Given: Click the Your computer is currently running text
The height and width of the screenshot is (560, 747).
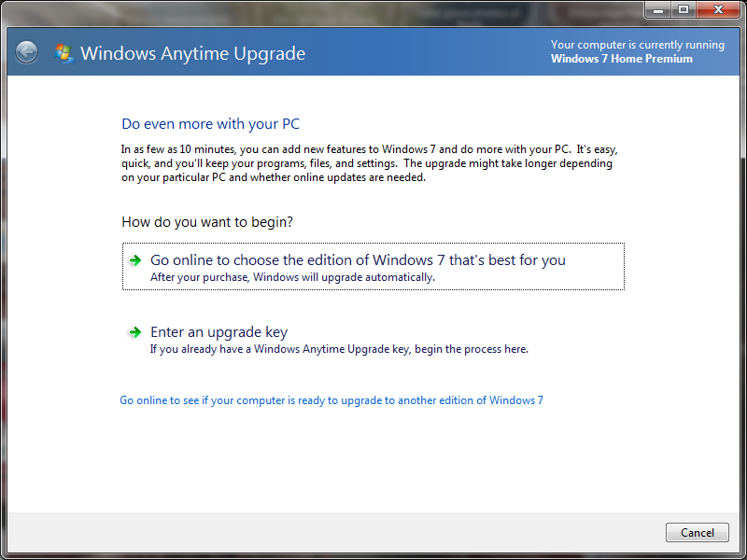Looking at the screenshot, I should pyautogui.click(x=638, y=44).
